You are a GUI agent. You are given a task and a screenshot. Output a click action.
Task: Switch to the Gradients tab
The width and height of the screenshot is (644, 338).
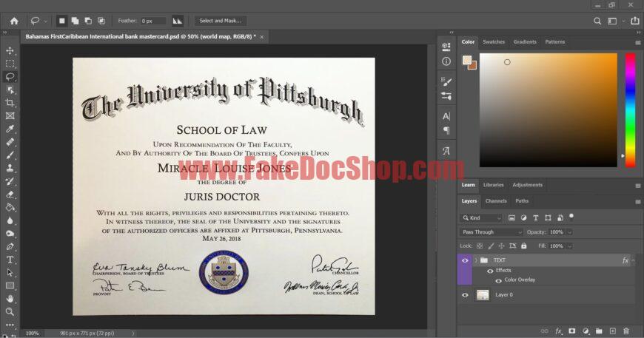(x=525, y=42)
